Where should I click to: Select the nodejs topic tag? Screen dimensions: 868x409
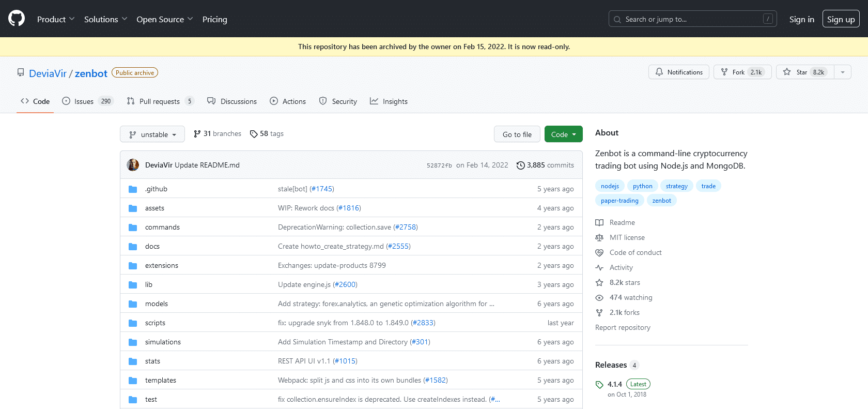pyautogui.click(x=610, y=186)
